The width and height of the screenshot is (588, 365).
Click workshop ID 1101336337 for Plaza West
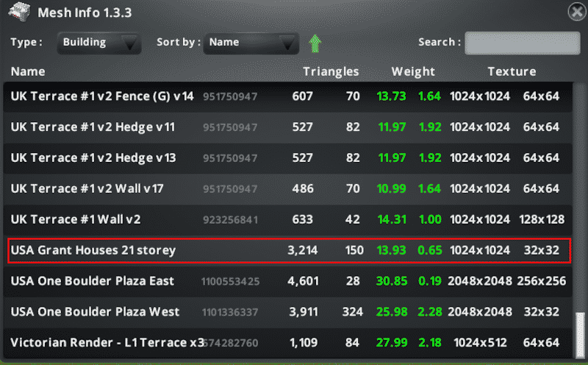229,312
